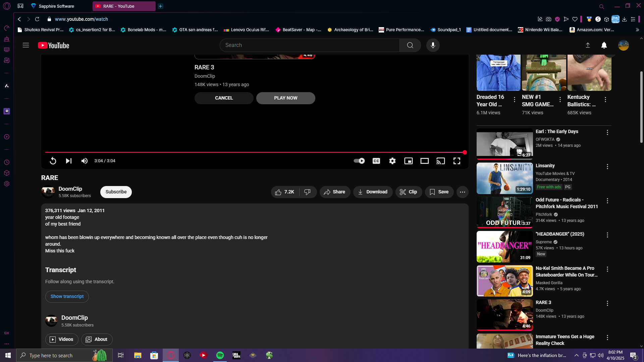Click the next video skip icon
This screenshot has height=362, width=644.
[68, 161]
